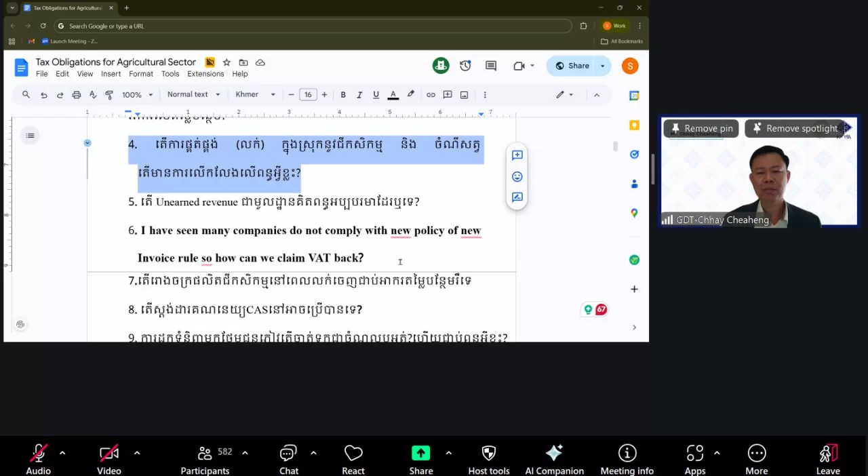Open the comments panel icon
The width and height of the screenshot is (868, 476).
coord(491,66)
